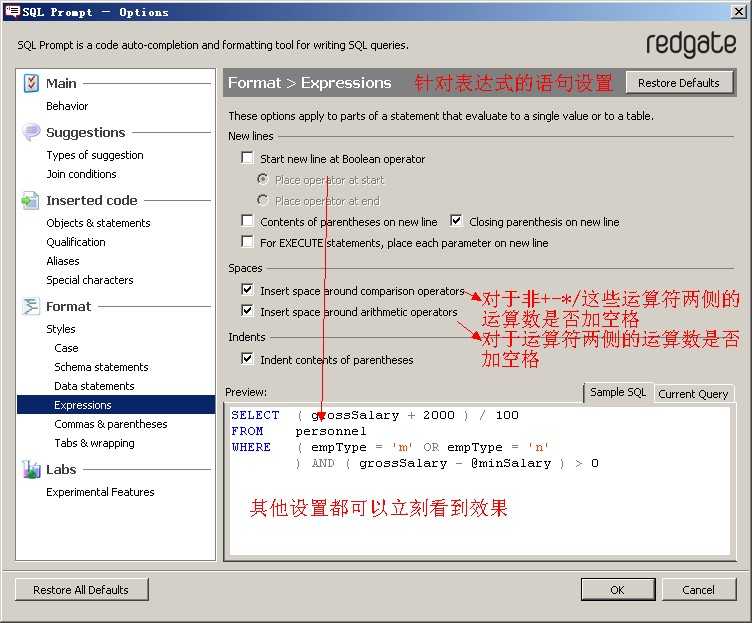Click the @minSalary variable in preview

[511, 463]
